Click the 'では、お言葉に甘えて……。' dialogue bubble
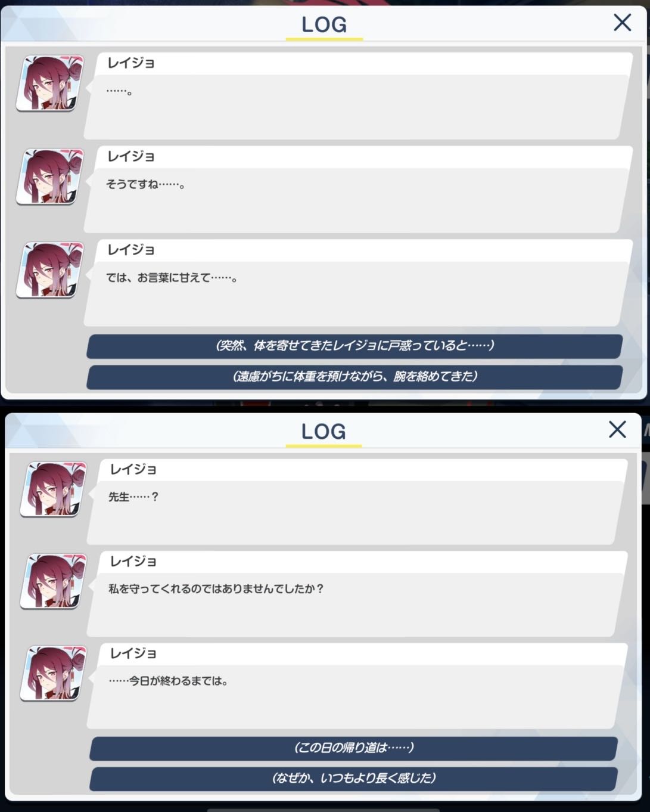Viewport: 650px width, 812px height. [357, 283]
